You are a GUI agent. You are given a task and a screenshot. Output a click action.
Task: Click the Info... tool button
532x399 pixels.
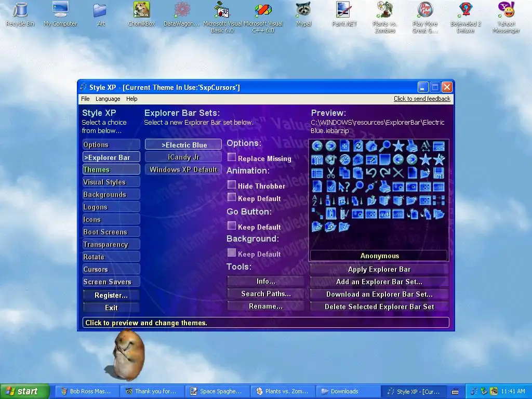click(x=265, y=281)
